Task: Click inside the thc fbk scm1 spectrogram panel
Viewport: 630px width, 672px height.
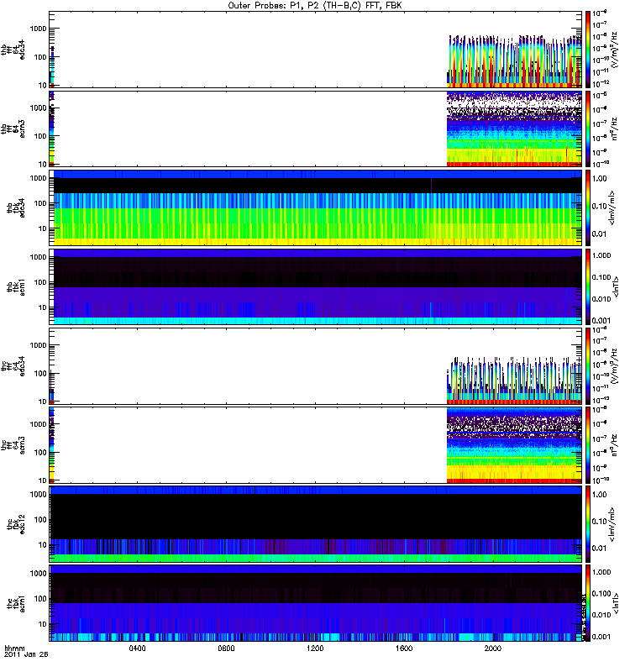Action: tap(316, 603)
